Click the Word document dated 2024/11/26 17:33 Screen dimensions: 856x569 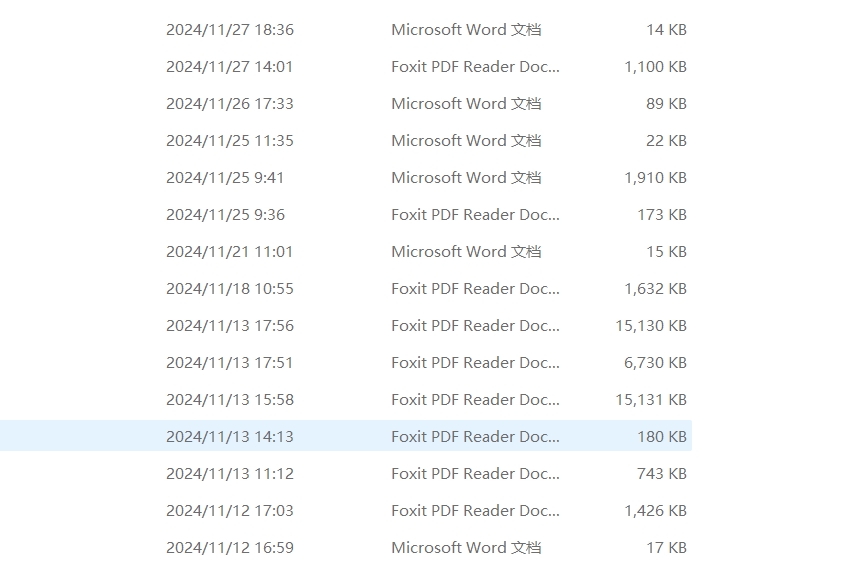pos(466,104)
